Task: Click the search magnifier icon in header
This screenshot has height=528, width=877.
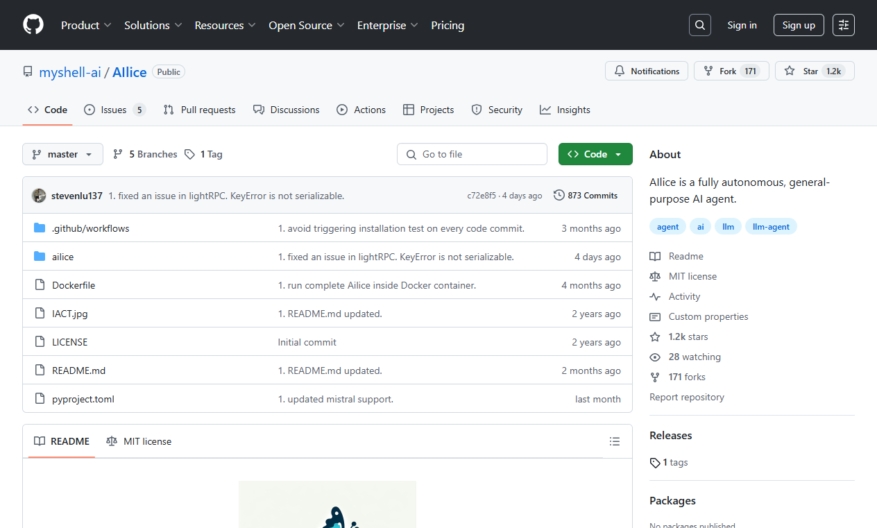Action: pos(700,25)
